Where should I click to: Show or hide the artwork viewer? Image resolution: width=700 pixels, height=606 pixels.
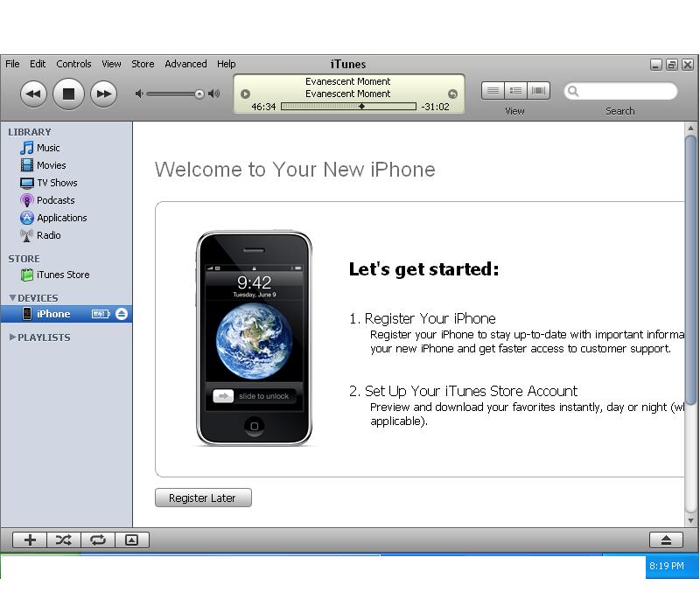click(x=131, y=540)
